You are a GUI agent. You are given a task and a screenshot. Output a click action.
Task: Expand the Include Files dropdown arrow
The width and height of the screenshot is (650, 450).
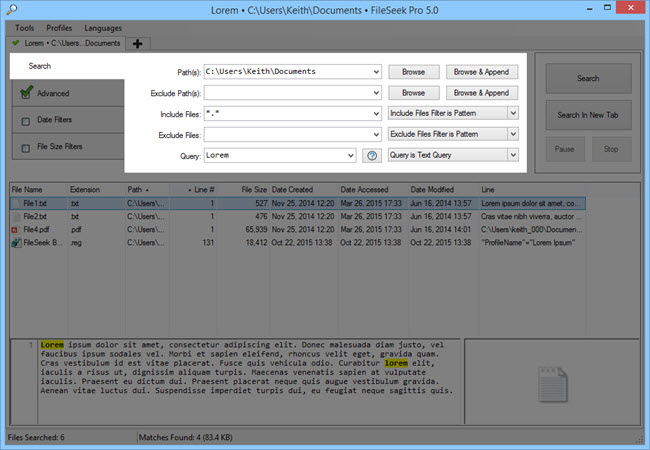[376, 114]
